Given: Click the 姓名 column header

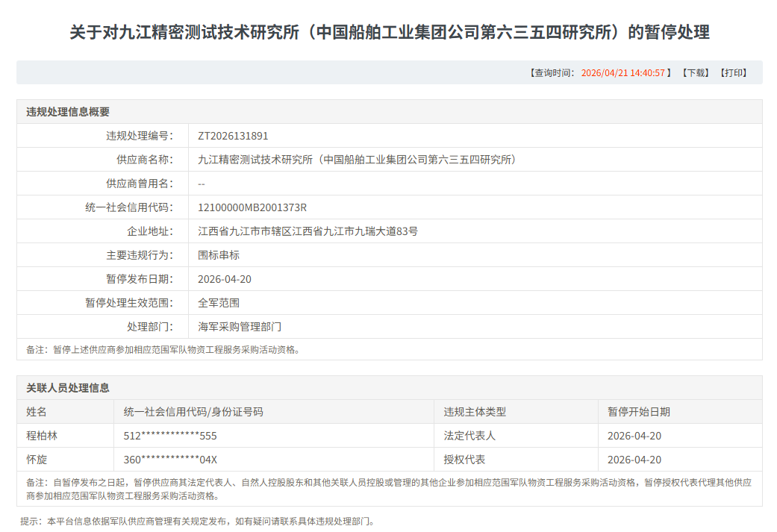Looking at the screenshot, I should 37,412.
